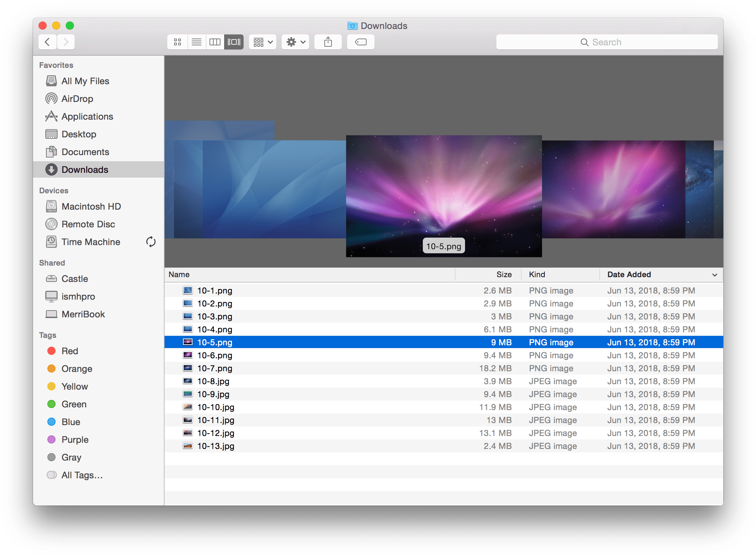Image resolution: width=756 pixels, height=556 pixels.
Task: Open the Documents folder from Favorites
Action: coord(86,152)
